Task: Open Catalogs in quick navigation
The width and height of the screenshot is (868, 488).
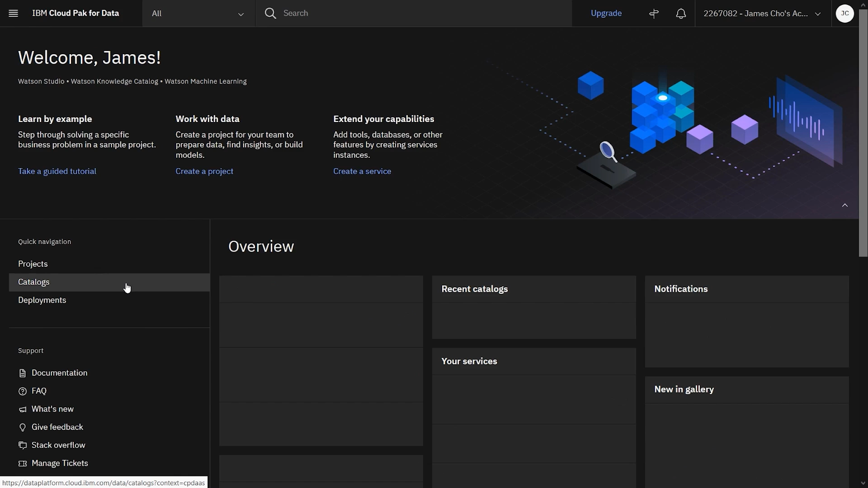Action: click(x=109, y=282)
